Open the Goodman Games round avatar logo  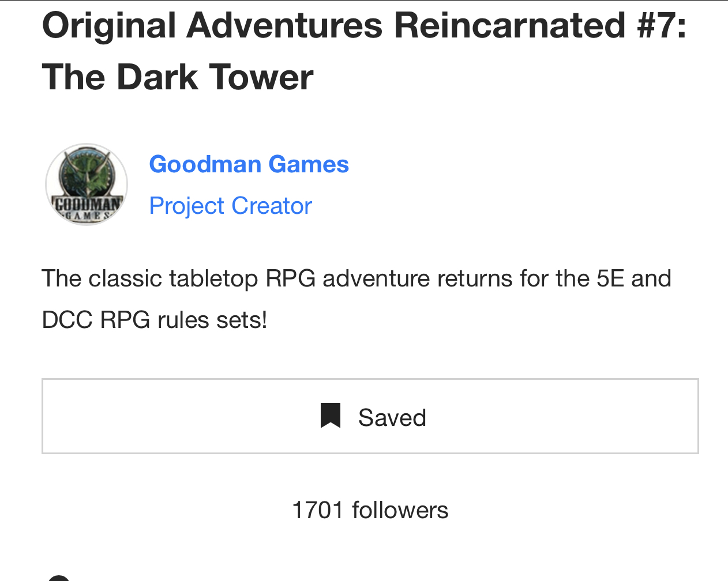[x=87, y=184]
